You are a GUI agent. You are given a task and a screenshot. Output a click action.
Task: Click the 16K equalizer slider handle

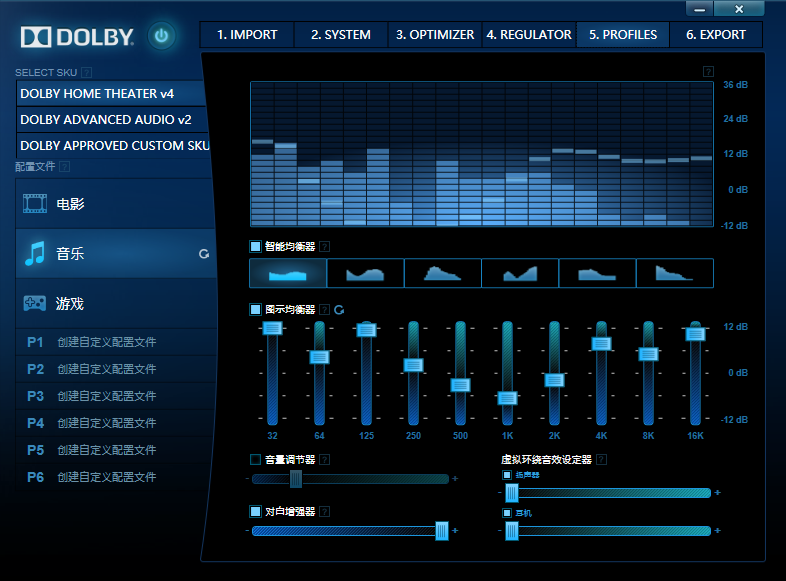695,334
